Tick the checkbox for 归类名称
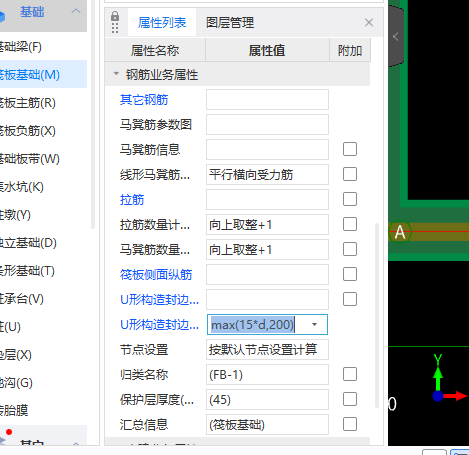Screen dimensions: 469x455 350,374
